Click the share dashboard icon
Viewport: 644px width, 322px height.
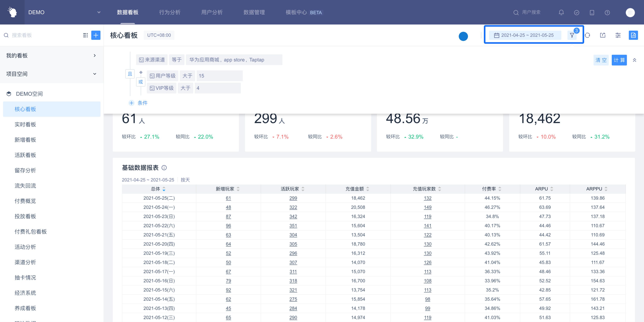[603, 35]
